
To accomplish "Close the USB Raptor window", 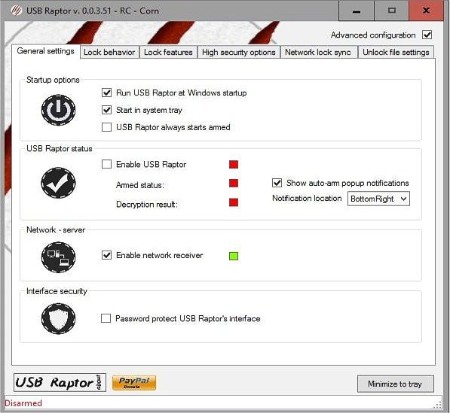I will pyautogui.click(x=426, y=11).
